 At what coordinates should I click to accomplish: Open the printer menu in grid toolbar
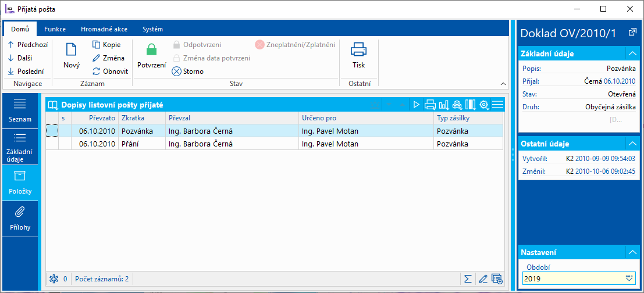pos(430,105)
